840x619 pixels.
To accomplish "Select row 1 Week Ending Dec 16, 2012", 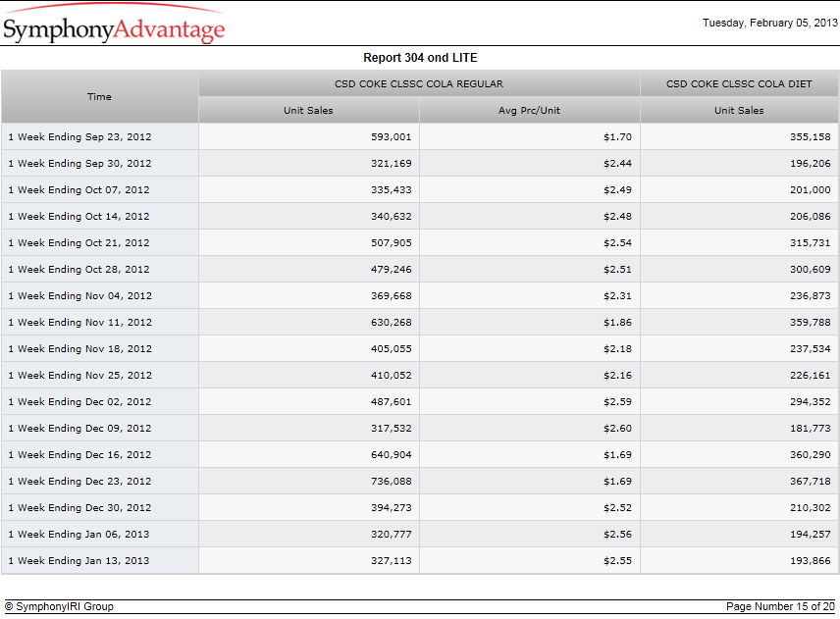I will (x=419, y=455).
